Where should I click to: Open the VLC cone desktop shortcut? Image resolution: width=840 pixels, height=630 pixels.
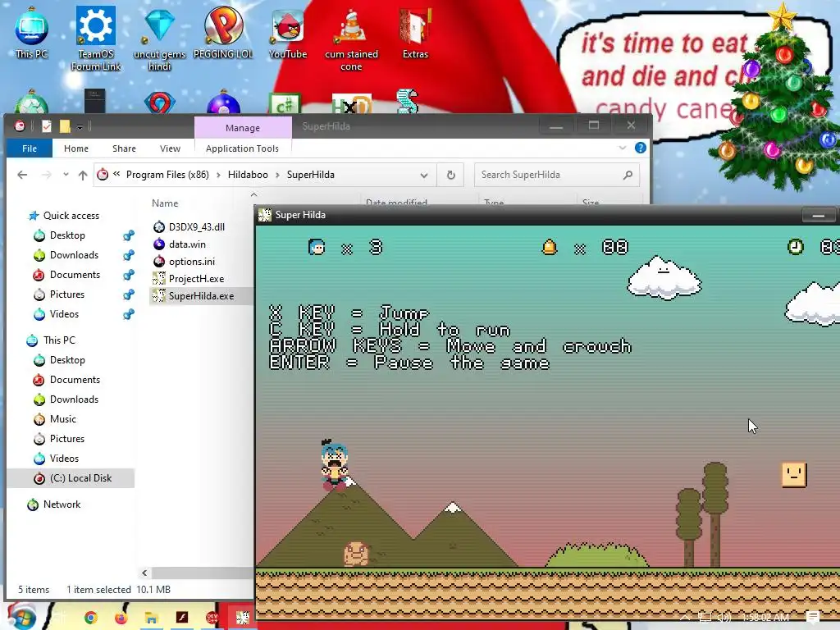click(351, 39)
